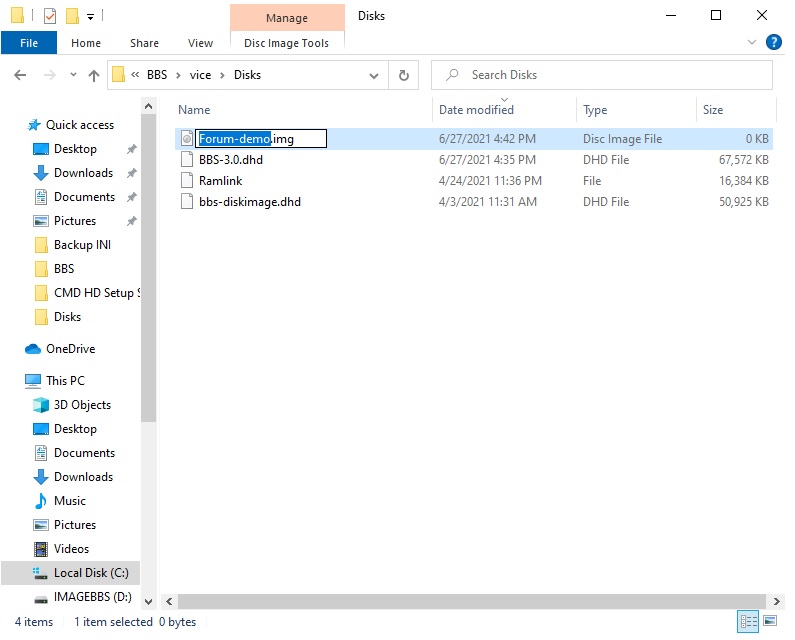This screenshot has width=795, height=640.
Task: Click the file icon beside BBS-3.0.dhd
Action: 187,160
